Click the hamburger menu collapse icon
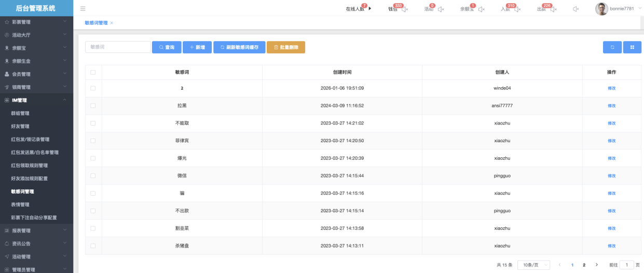Image resolution: width=644 pixels, height=273 pixels. click(83, 9)
